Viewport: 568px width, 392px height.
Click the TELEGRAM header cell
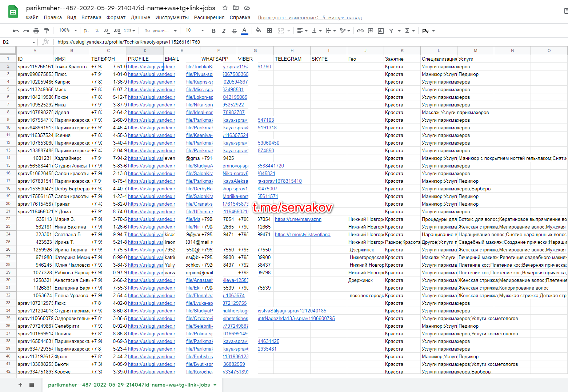click(292, 59)
